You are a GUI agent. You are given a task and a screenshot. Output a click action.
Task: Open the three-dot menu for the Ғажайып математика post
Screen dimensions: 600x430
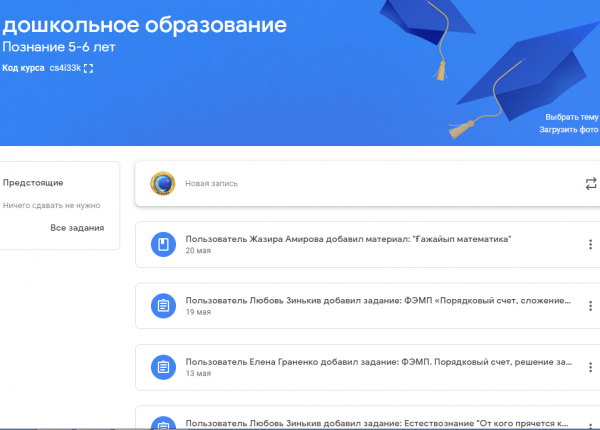point(590,245)
